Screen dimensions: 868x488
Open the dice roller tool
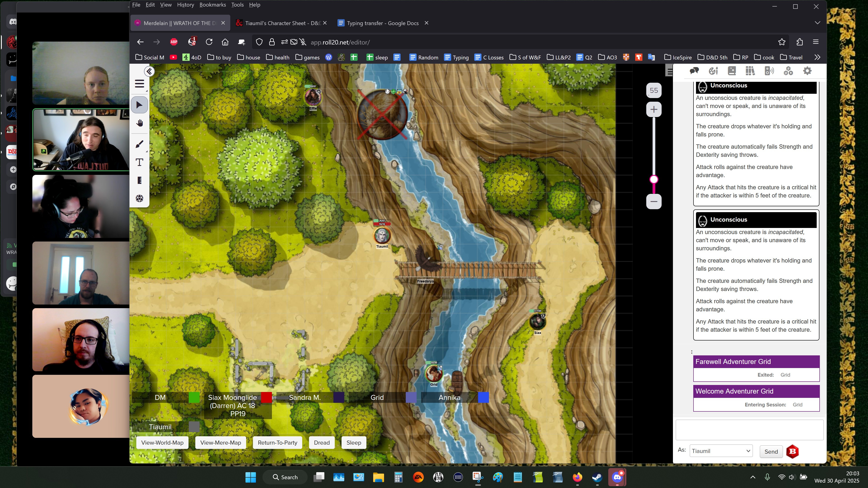139,198
